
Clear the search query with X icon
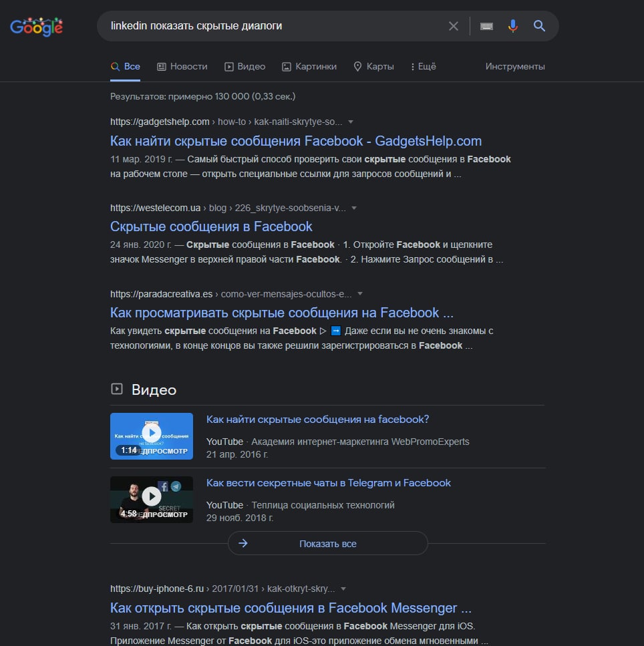(x=453, y=26)
